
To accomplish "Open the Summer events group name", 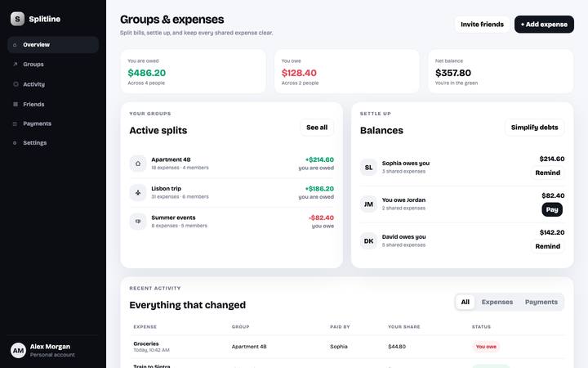I will tap(173, 218).
